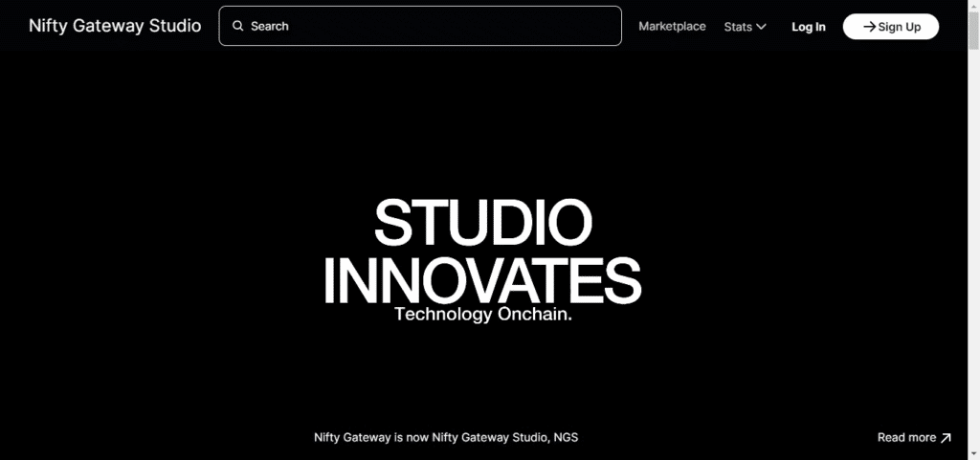Open the Nifty Gateway Studio home logo
This screenshot has width=980, height=460.
pyautogui.click(x=115, y=26)
